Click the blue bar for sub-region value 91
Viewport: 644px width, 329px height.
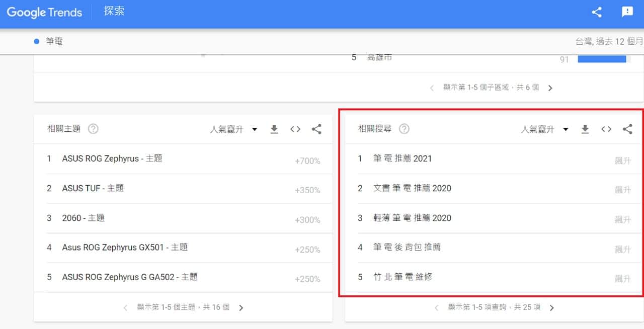602,59
